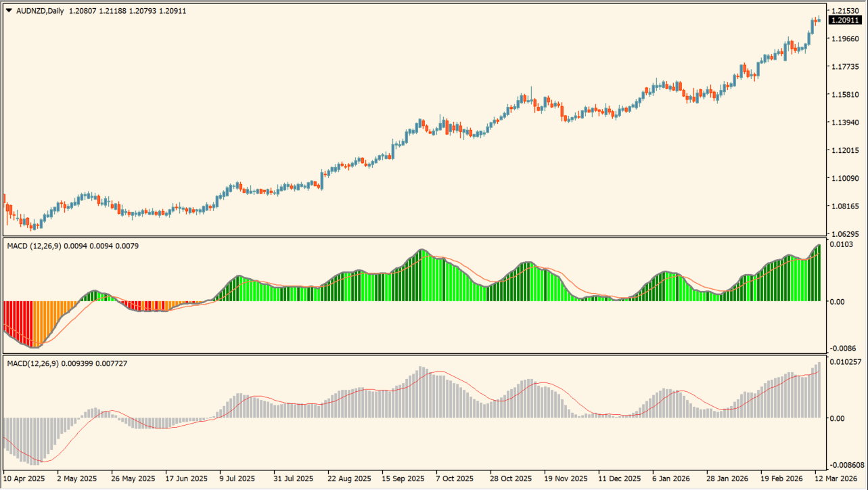Click the 1.13940 price level on the axis
Screen dimensions: 868x490
pos(846,122)
